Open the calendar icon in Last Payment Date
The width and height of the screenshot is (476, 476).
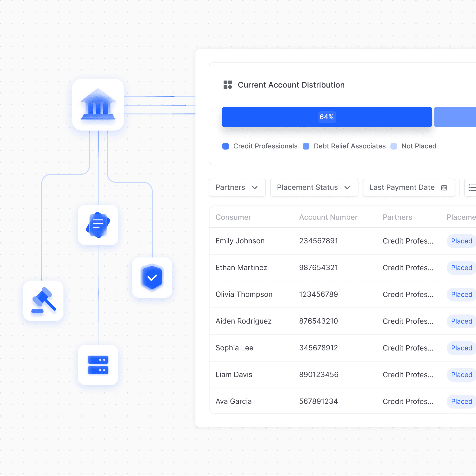pos(444,188)
